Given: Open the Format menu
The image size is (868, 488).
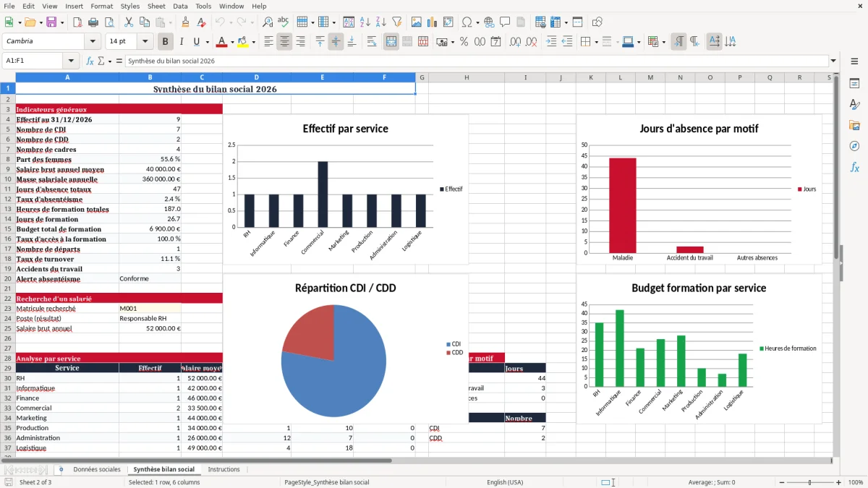Looking at the screenshot, I should [101, 6].
